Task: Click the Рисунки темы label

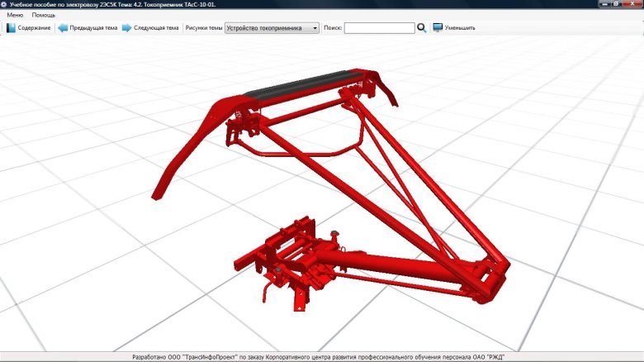Action: (x=204, y=28)
